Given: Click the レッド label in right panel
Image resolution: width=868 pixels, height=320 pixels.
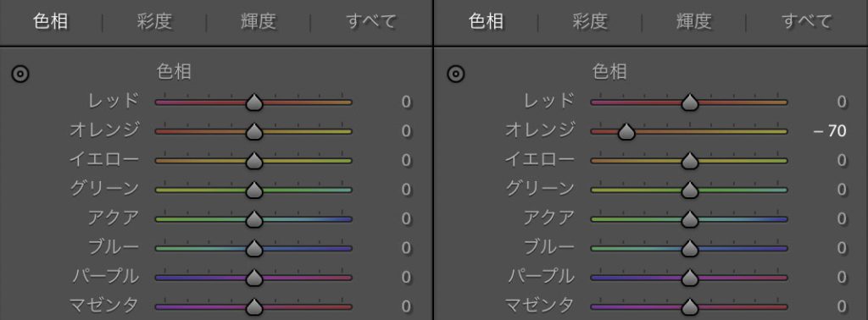Looking at the screenshot, I should coord(549,101).
